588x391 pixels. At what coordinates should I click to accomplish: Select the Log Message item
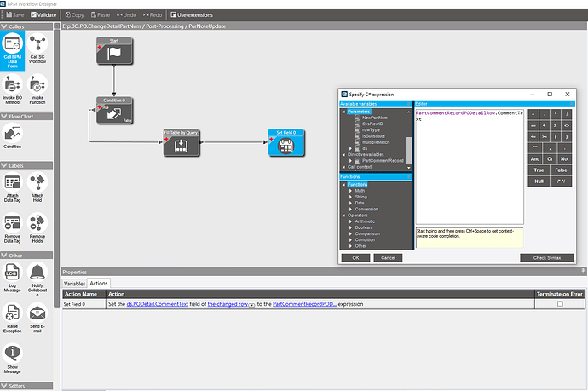pyautogui.click(x=13, y=278)
